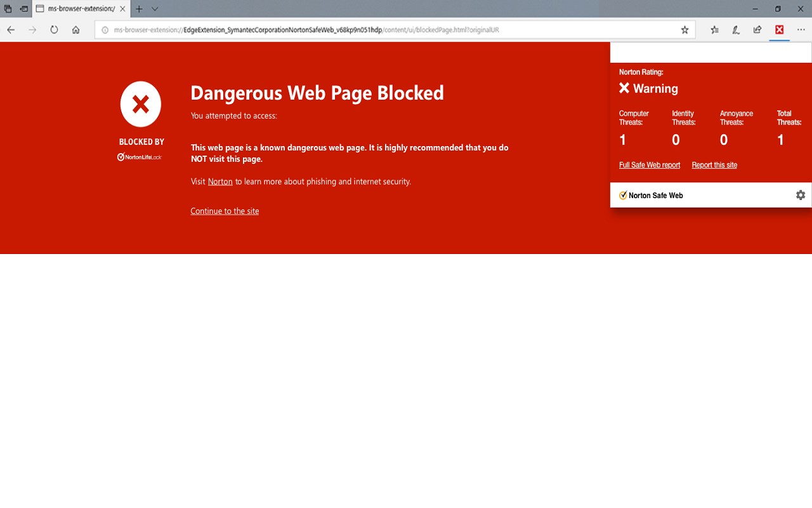Viewport: 812px width, 508px height.
Task: Click the Dangerous Web Page Blocked heading
Action: [317, 93]
